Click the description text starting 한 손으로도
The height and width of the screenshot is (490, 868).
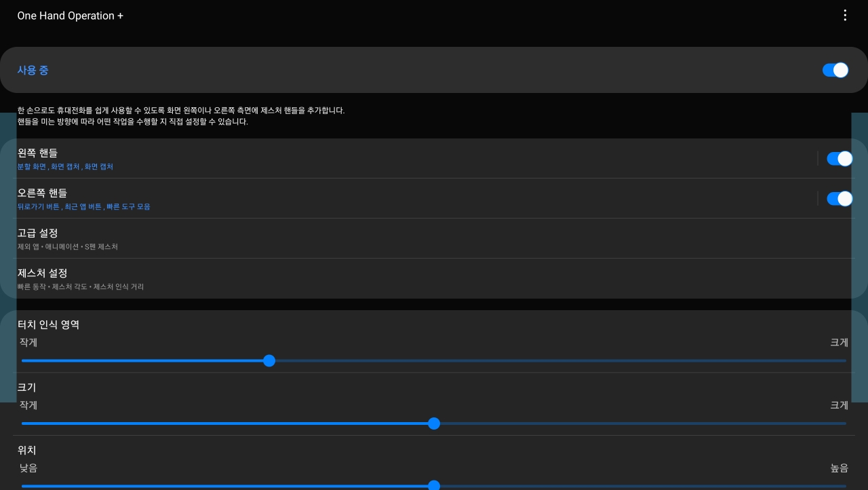181,116
